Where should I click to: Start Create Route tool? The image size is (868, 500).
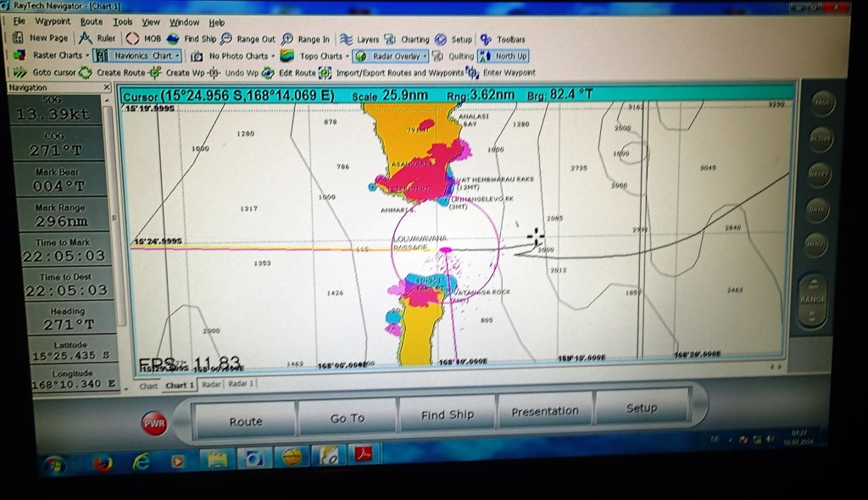86,73
